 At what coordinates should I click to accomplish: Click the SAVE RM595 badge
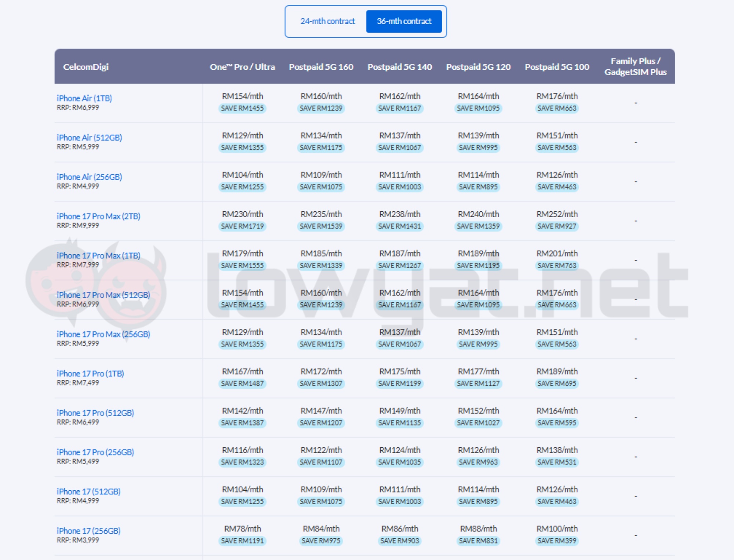(x=557, y=423)
